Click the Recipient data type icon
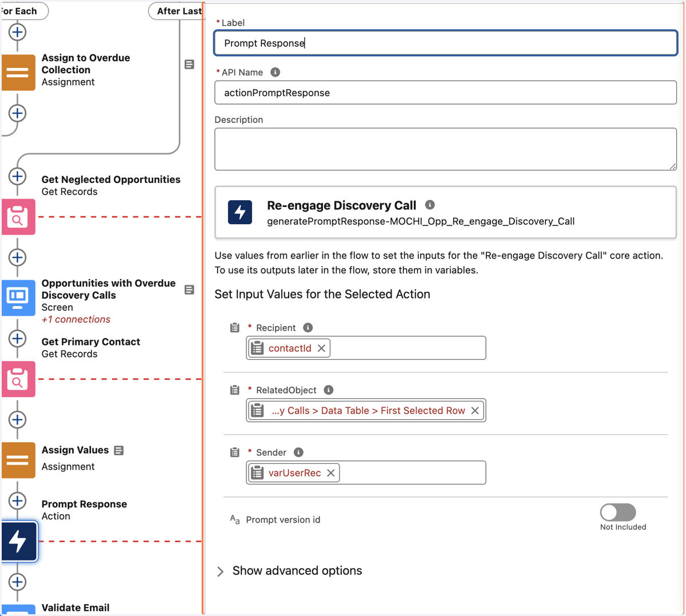 point(234,328)
